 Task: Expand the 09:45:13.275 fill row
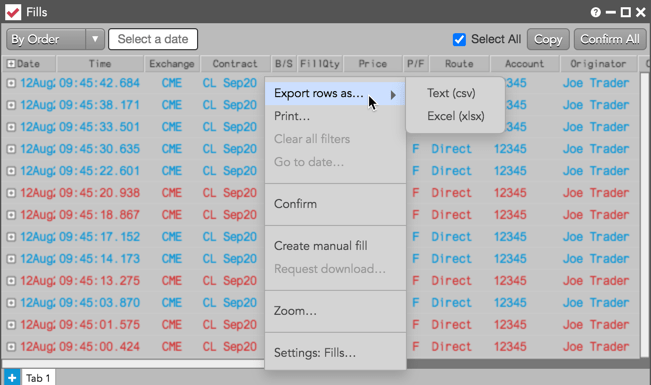click(x=11, y=281)
